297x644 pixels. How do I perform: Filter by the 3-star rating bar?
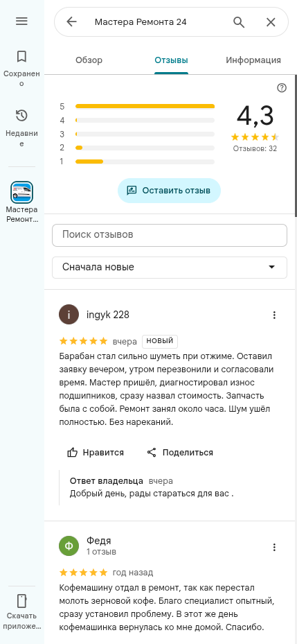(145, 134)
